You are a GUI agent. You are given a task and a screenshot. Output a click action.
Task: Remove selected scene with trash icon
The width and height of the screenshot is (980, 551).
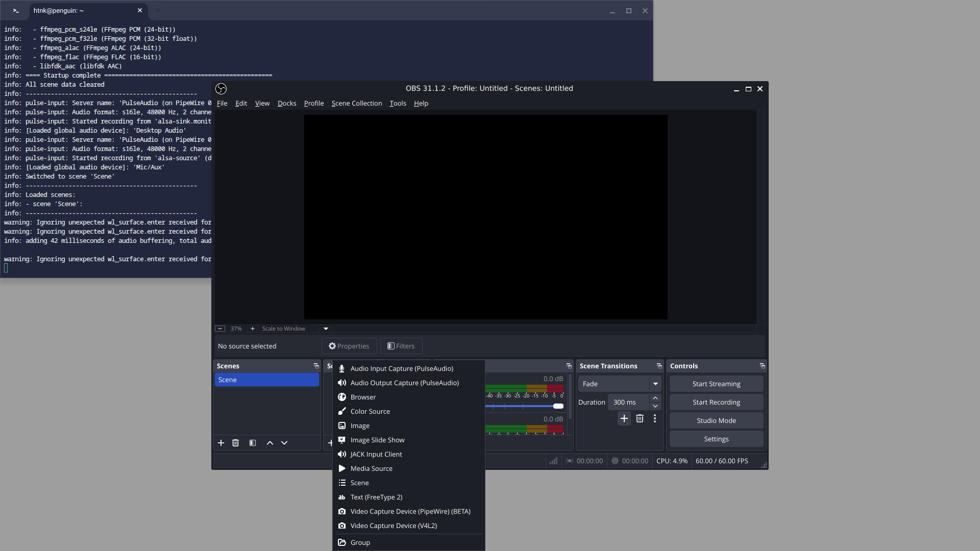235,443
